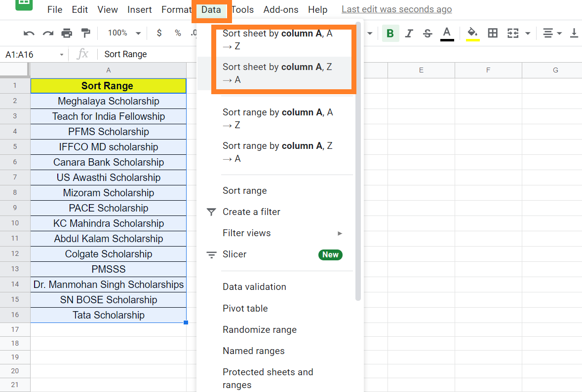Viewport: 582px width, 392px height.
Task: Click the Redo arrow icon
Action: coord(48,34)
